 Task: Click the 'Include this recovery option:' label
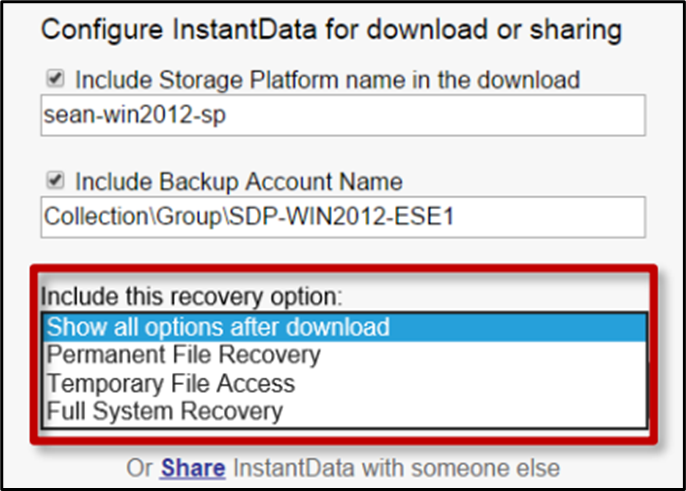tap(192, 297)
